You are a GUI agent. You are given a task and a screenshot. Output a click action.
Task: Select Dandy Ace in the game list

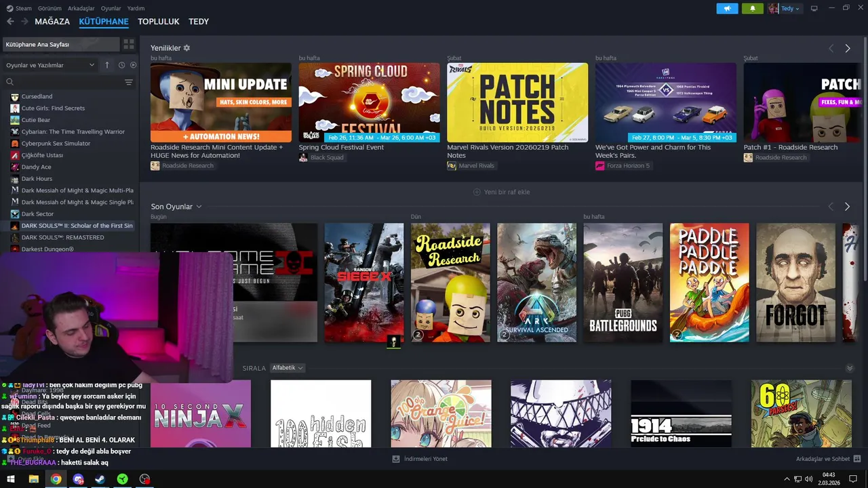(x=36, y=167)
